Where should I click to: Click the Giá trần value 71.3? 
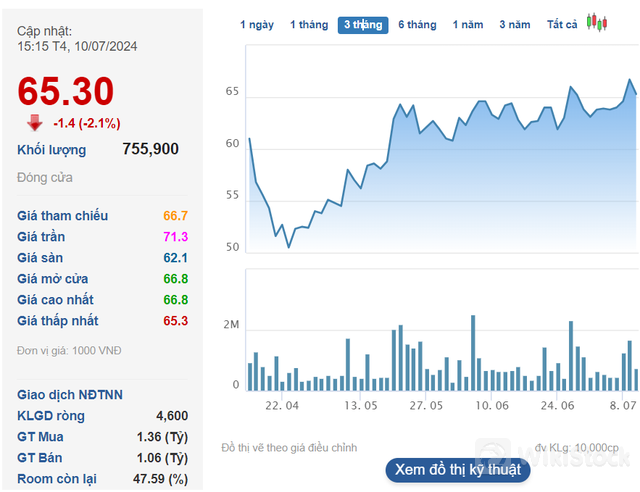click(x=175, y=237)
